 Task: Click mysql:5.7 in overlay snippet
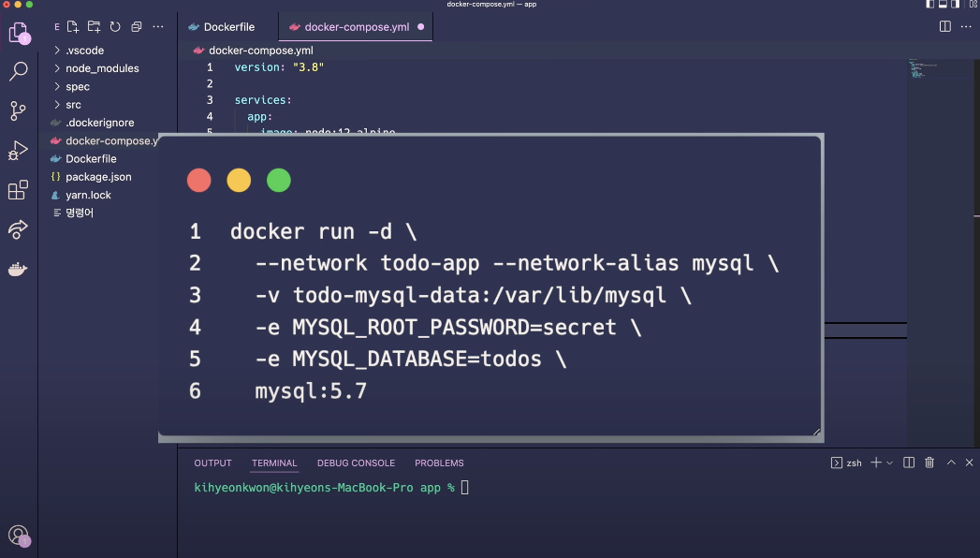tap(311, 391)
